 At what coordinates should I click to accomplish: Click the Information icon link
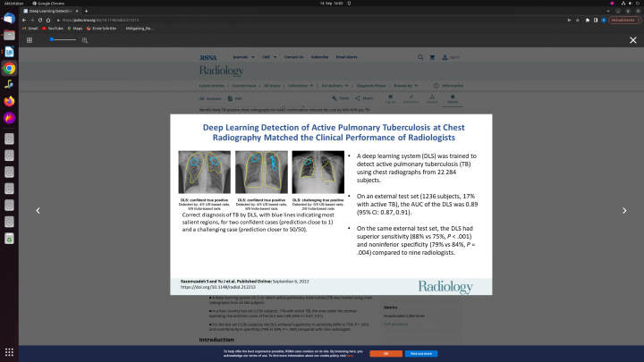[x=448, y=86]
